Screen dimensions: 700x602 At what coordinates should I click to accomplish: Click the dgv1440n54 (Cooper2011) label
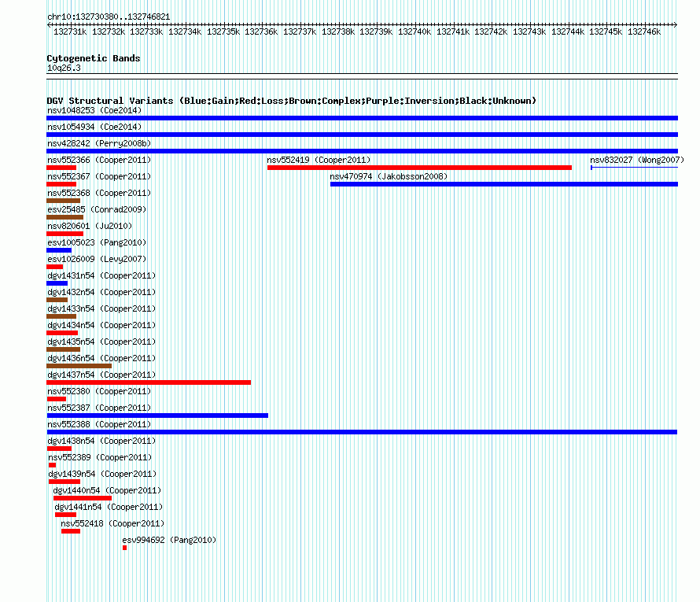click(107, 490)
